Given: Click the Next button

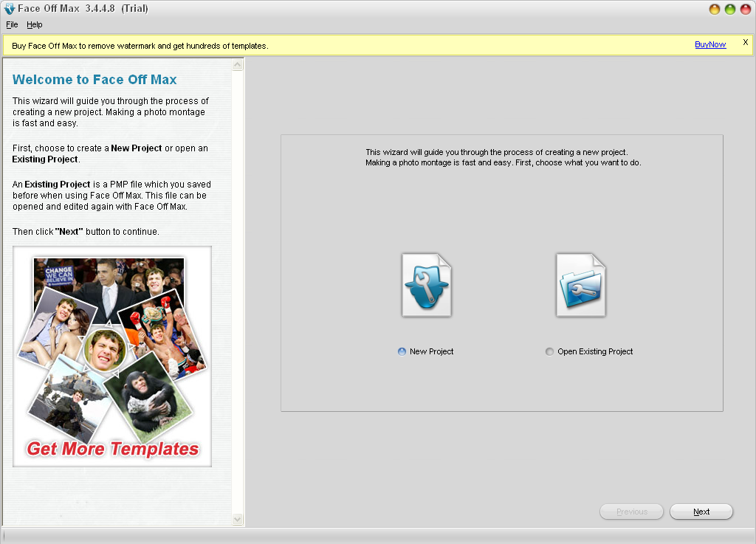Looking at the screenshot, I should tap(701, 512).
